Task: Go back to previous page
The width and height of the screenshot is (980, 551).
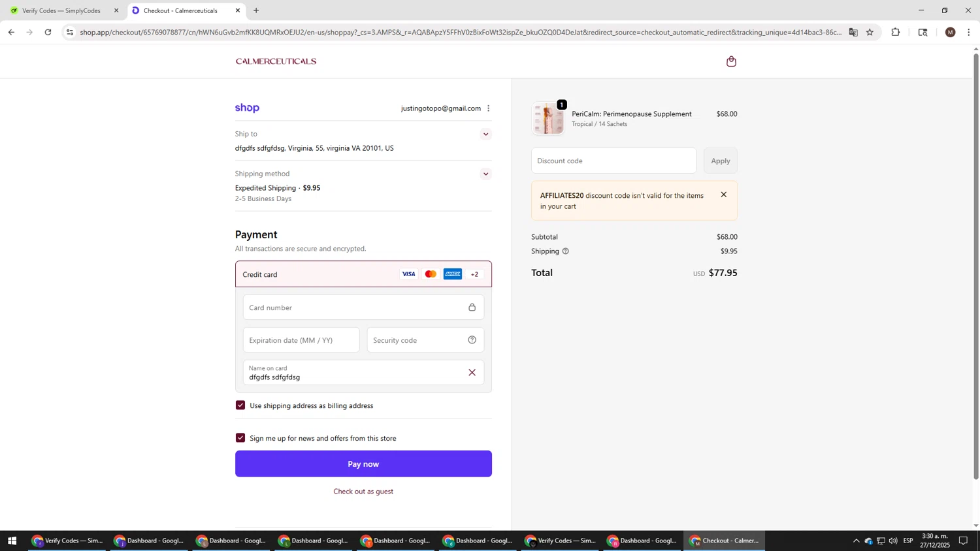Action: tap(11, 32)
